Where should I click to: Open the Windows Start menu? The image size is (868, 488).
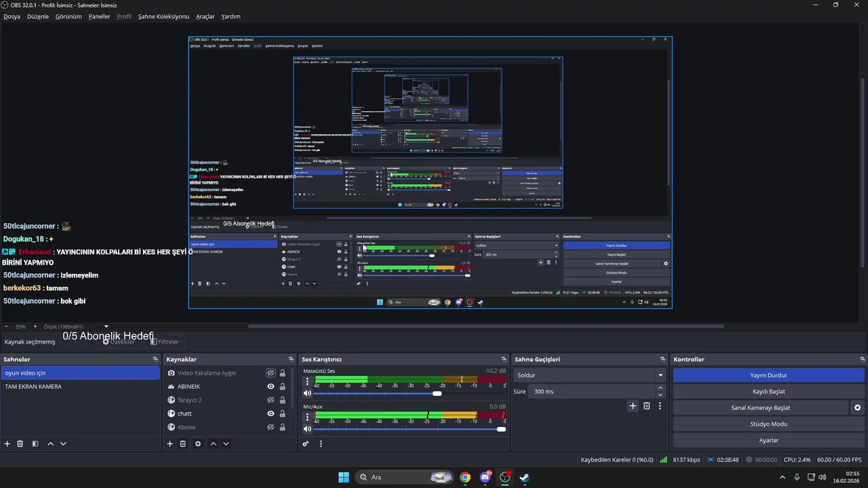(x=344, y=477)
